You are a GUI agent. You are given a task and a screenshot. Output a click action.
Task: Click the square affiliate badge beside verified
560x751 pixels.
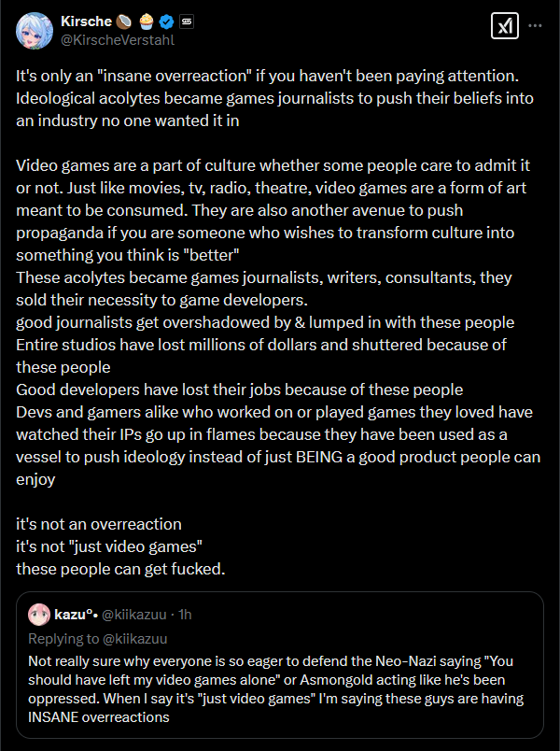186,21
